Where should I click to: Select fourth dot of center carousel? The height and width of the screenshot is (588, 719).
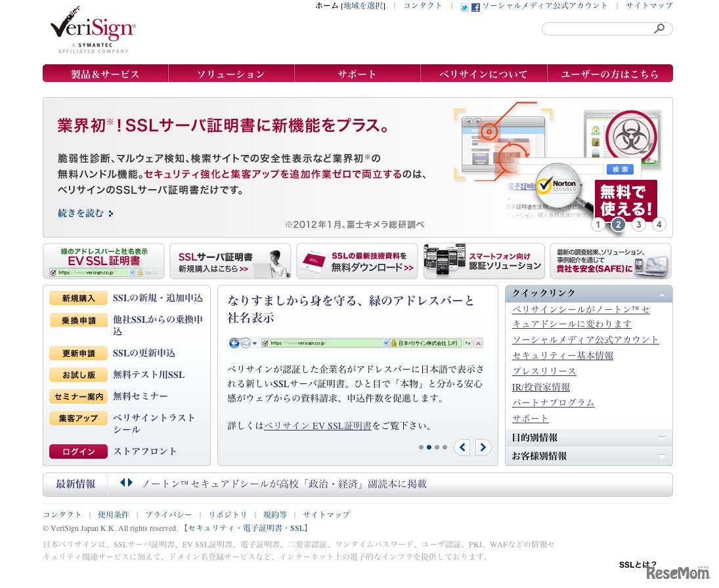tap(445, 448)
